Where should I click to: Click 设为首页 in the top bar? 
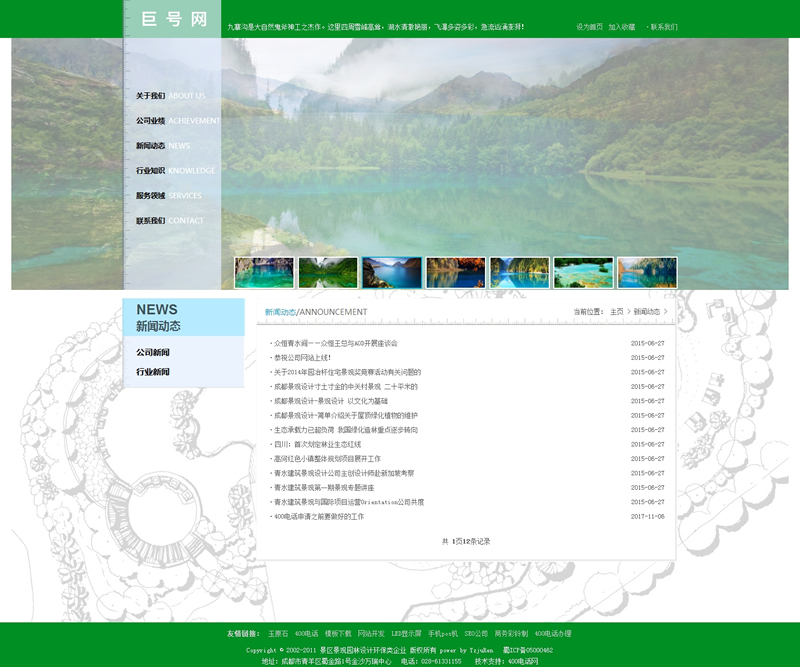pos(589,27)
